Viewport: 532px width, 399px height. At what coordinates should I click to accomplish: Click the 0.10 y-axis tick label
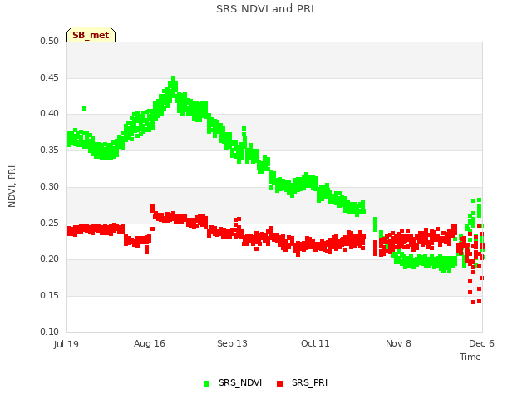[49, 332]
